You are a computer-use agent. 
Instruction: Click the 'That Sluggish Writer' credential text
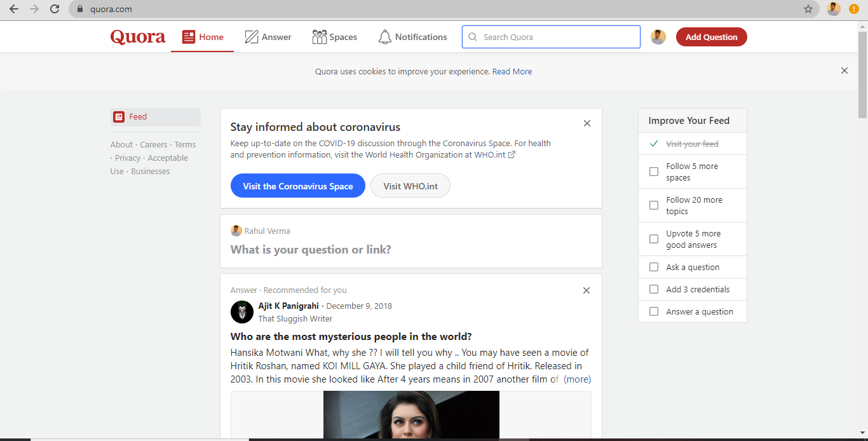click(295, 319)
